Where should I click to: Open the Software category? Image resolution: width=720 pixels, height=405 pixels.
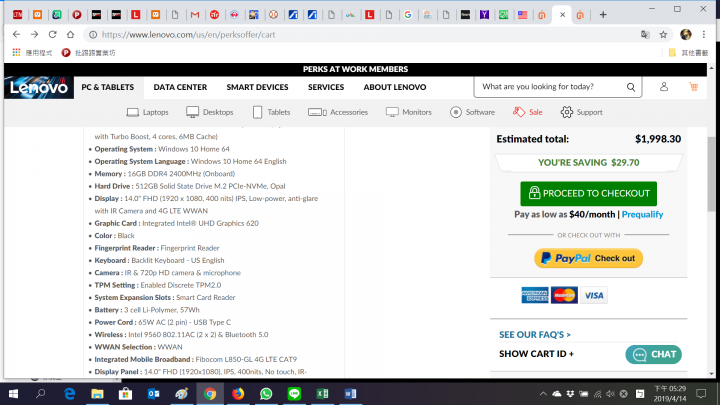coord(472,112)
